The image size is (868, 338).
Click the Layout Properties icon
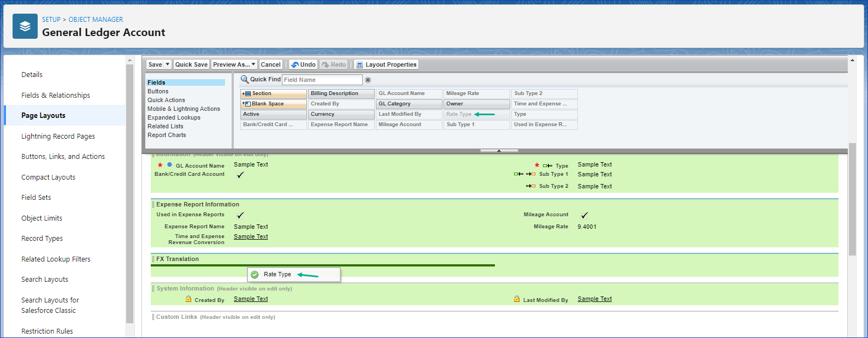pyautogui.click(x=359, y=65)
